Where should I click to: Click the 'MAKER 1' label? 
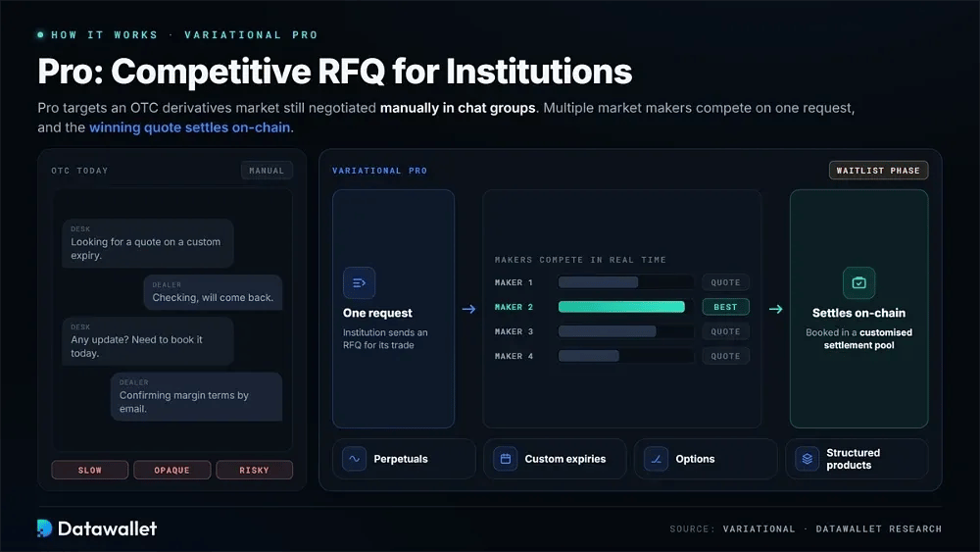click(x=514, y=282)
